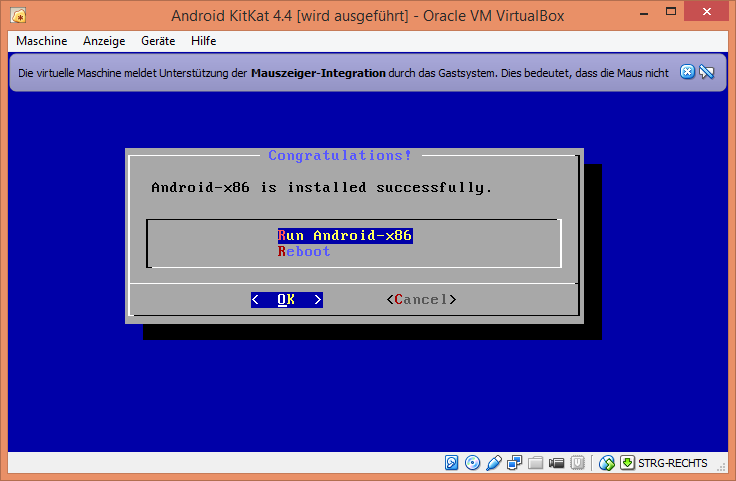Image resolution: width=736 pixels, height=481 pixels.
Task: Click the network adapters status icon
Action: [x=514, y=463]
